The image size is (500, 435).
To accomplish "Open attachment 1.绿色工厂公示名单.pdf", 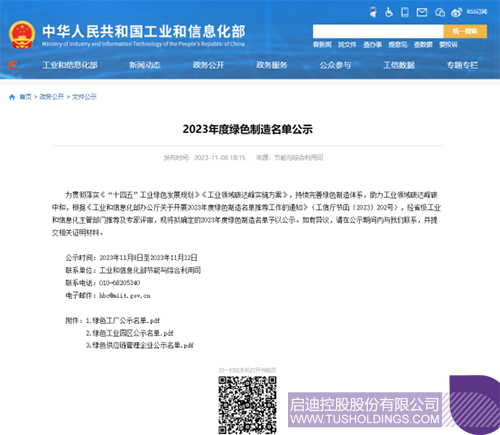I will tap(123, 321).
